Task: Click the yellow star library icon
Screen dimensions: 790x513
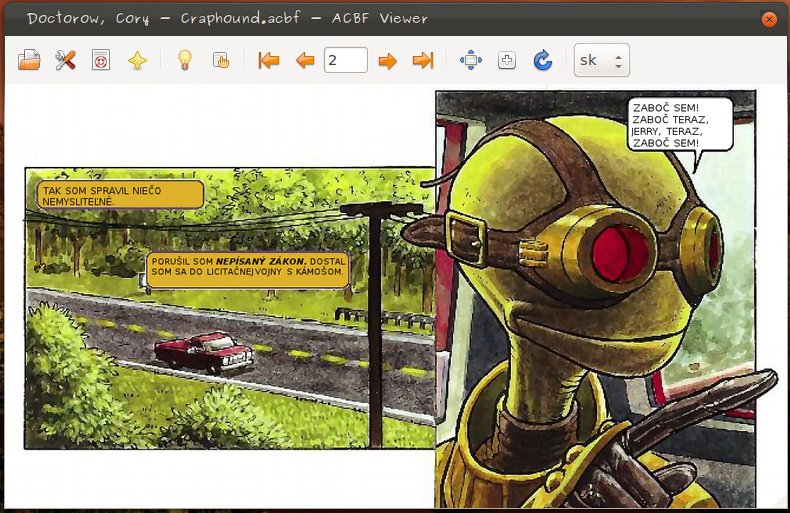Action: (x=137, y=61)
